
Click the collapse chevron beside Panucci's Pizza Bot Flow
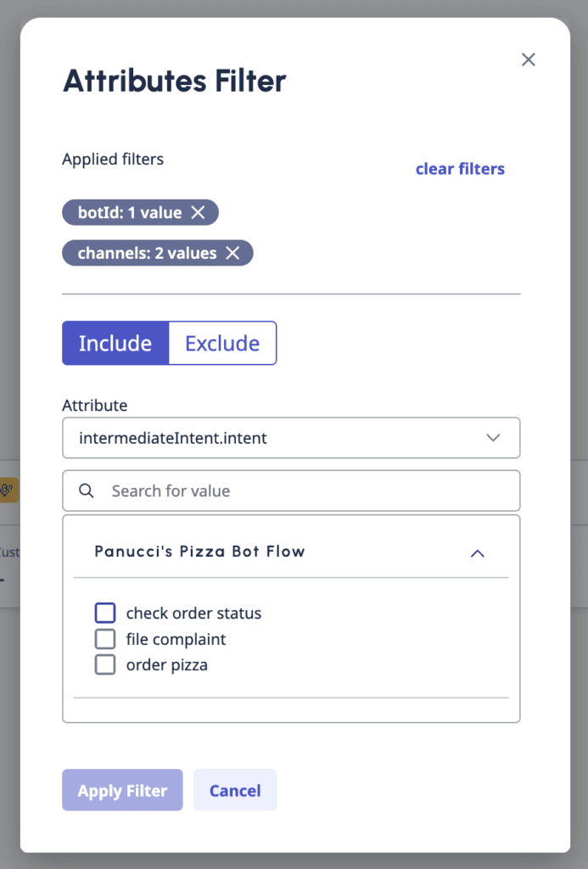(x=478, y=552)
